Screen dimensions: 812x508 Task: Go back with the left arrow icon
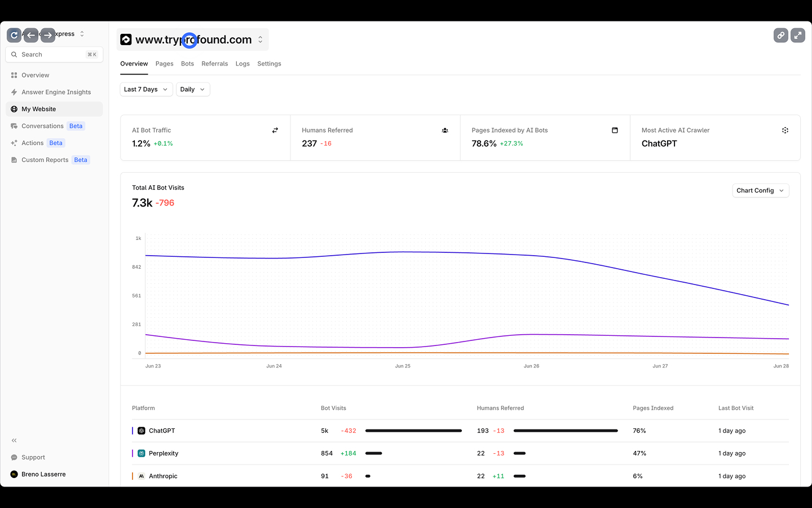click(x=31, y=35)
